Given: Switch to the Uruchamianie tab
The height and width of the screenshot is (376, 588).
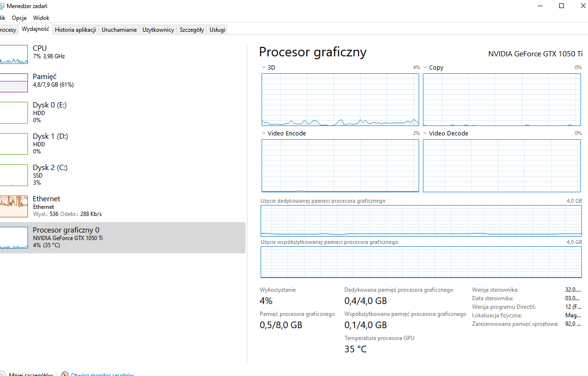Looking at the screenshot, I should [119, 29].
